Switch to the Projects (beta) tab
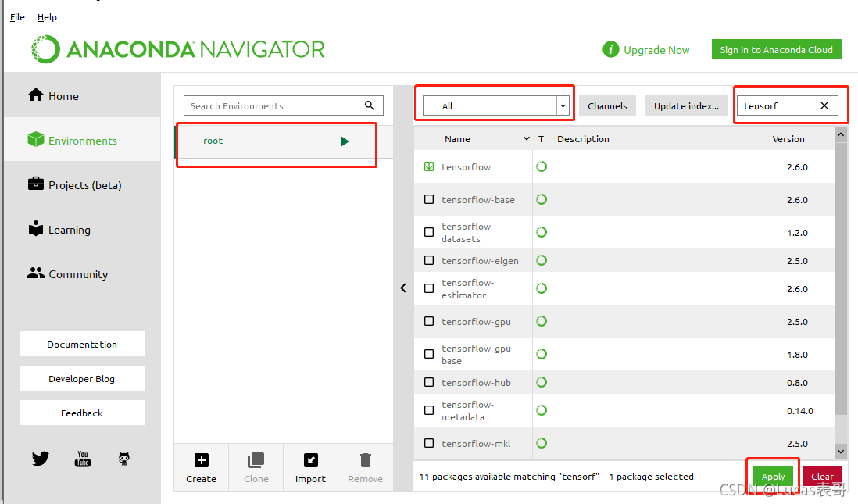858x504 pixels. (82, 184)
